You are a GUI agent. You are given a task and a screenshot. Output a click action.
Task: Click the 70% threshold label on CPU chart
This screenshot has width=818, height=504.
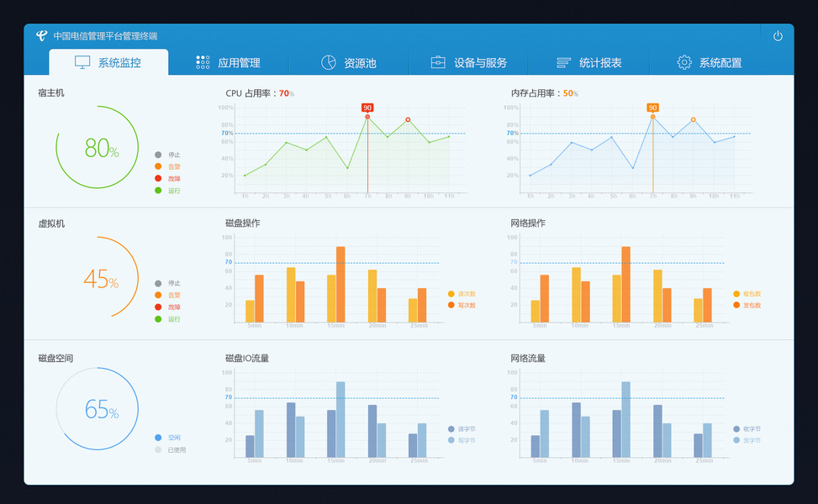227,133
